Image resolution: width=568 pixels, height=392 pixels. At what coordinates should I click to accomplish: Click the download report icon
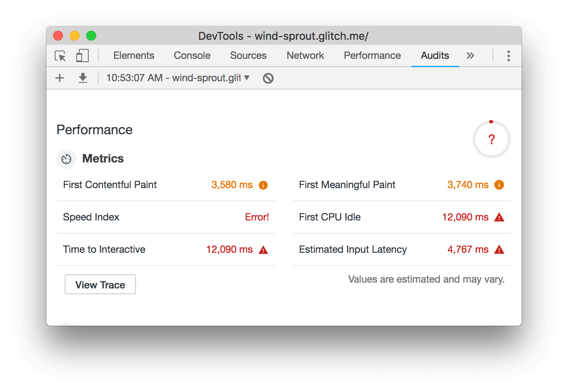click(83, 78)
